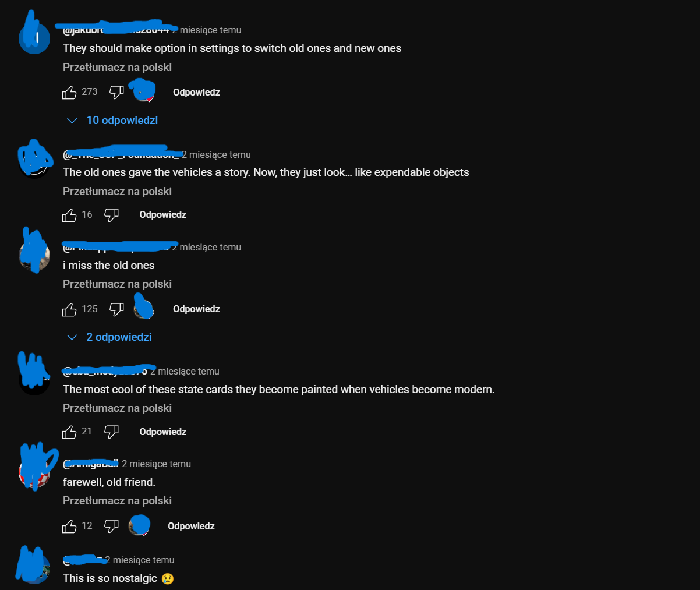Image resolution: width=700 pixels, height=590 pixels.
Task: Translate 'i miss the old ones' to Polish
Action: click(x=117, y=284)
